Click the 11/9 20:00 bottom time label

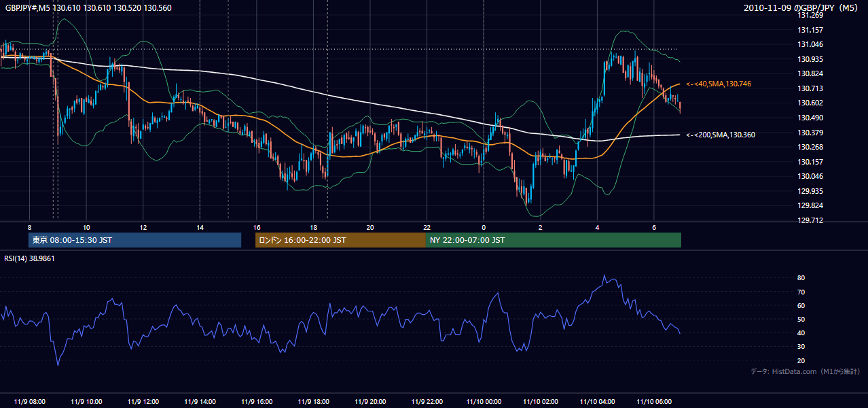coord(369,402)
